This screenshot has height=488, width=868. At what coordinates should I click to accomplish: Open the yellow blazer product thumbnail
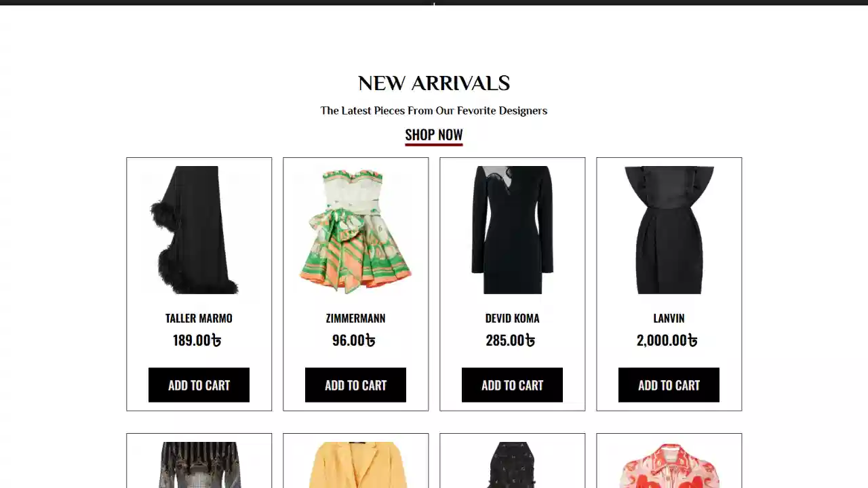[x=355, y=465]
